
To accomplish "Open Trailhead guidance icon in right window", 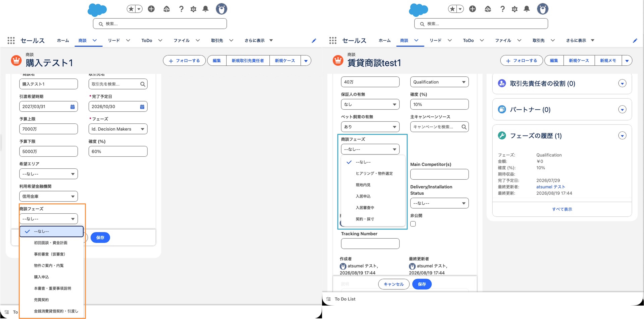I will point(488,9).
